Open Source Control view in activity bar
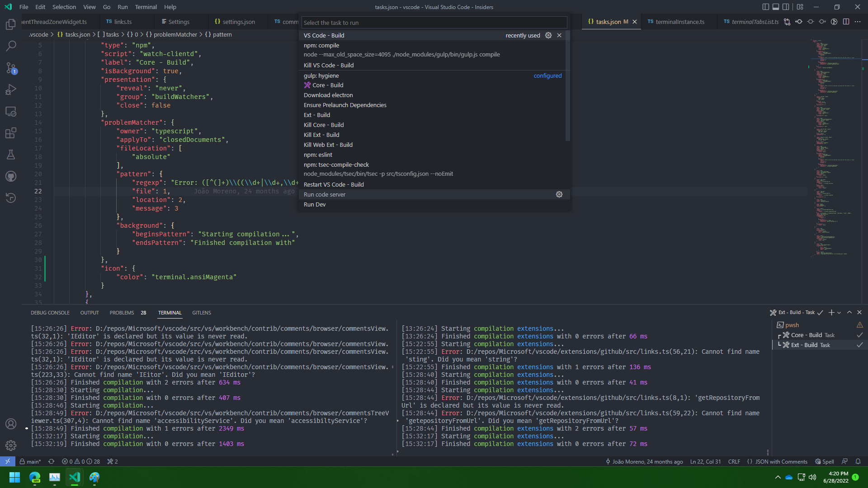Screen dimensions: 868x488 [x=11, y=68]
